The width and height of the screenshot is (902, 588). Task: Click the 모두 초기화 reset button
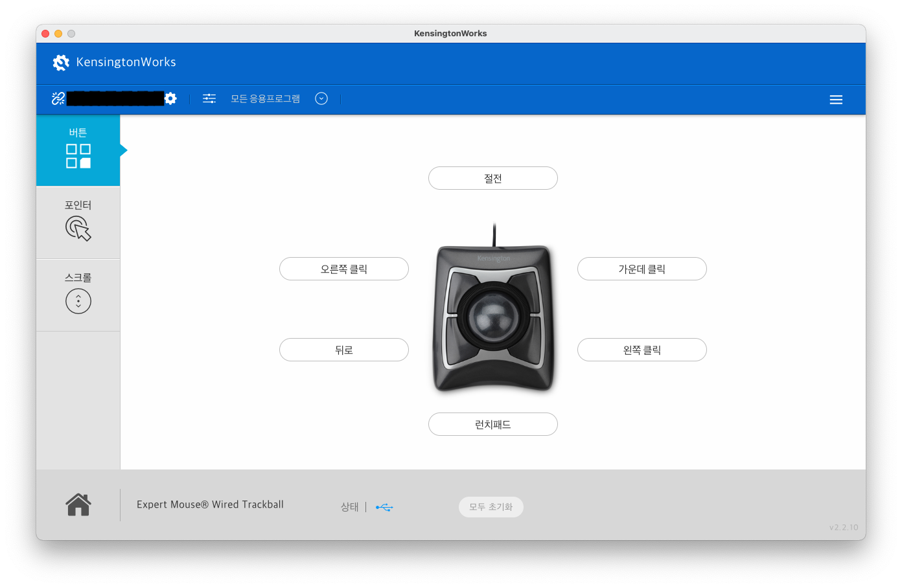click(x=491, y=507)
